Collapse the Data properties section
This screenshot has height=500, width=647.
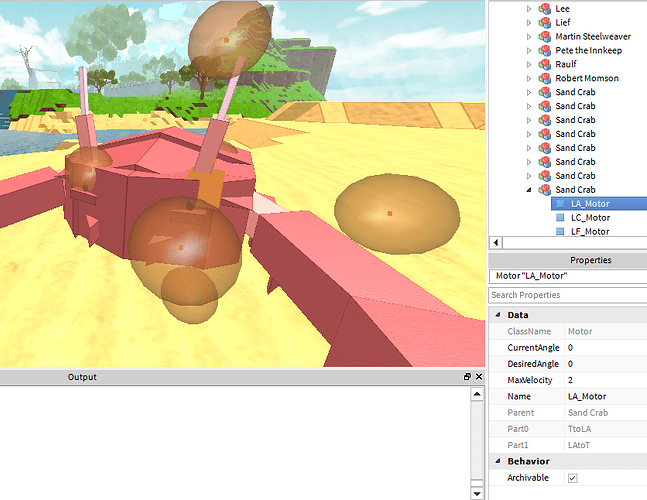tap(497, 315)
